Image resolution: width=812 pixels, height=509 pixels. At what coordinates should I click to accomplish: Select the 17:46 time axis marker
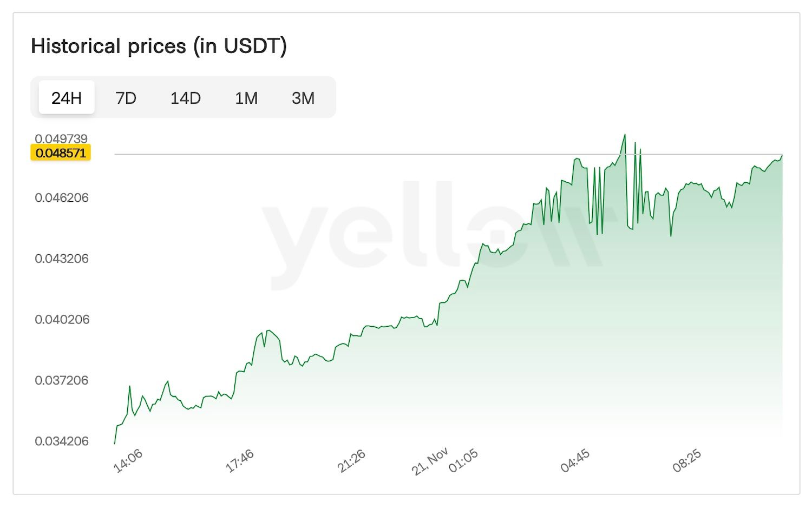point(239,461)
